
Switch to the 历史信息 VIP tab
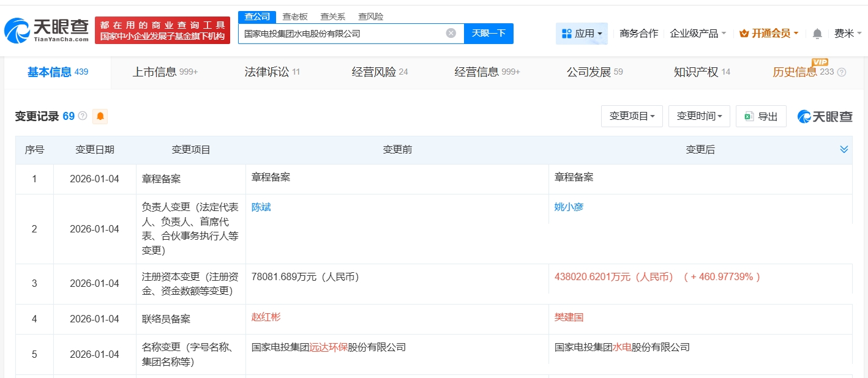tap(803, 72)
